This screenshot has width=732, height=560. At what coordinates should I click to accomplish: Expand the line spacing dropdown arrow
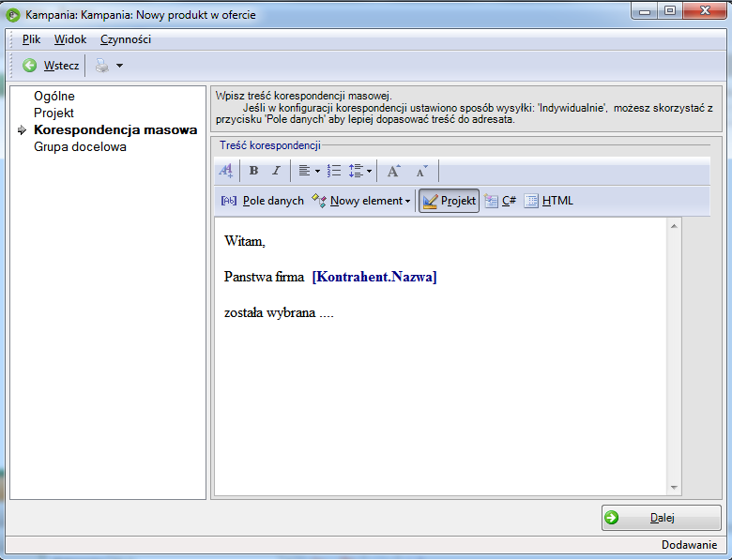369,172
